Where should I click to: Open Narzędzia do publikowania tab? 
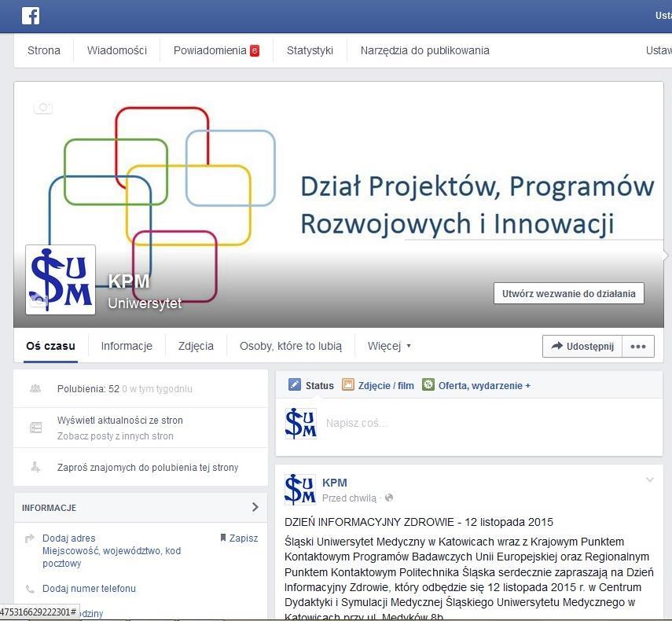click(x=424, y=50)
